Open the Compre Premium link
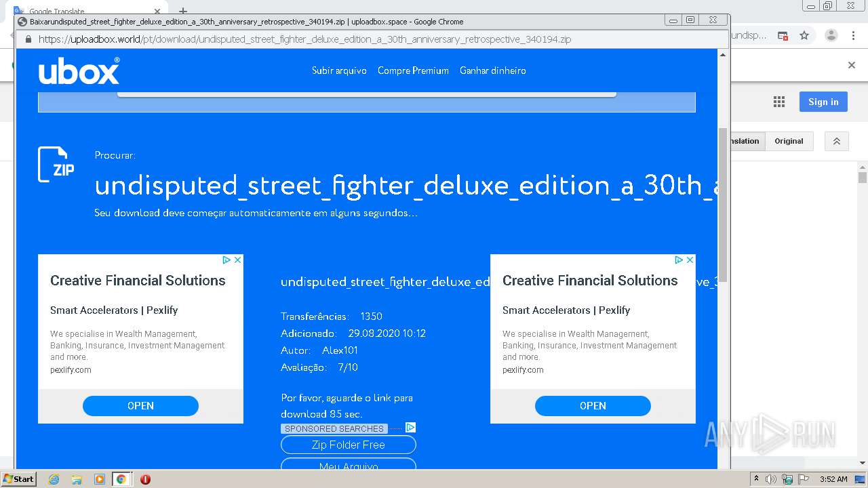The image size is (868, 488). point(413,70)
